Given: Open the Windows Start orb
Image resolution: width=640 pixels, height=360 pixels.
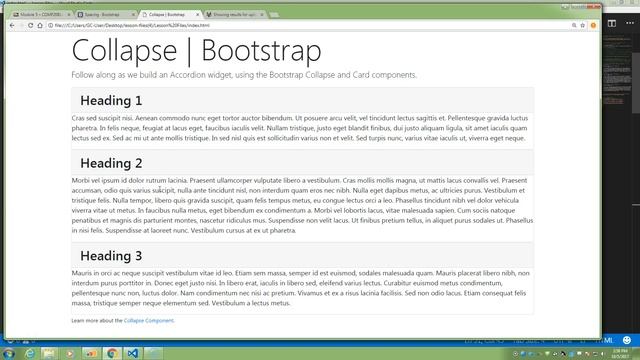Looking at the screenshot, I should [8, 353].
